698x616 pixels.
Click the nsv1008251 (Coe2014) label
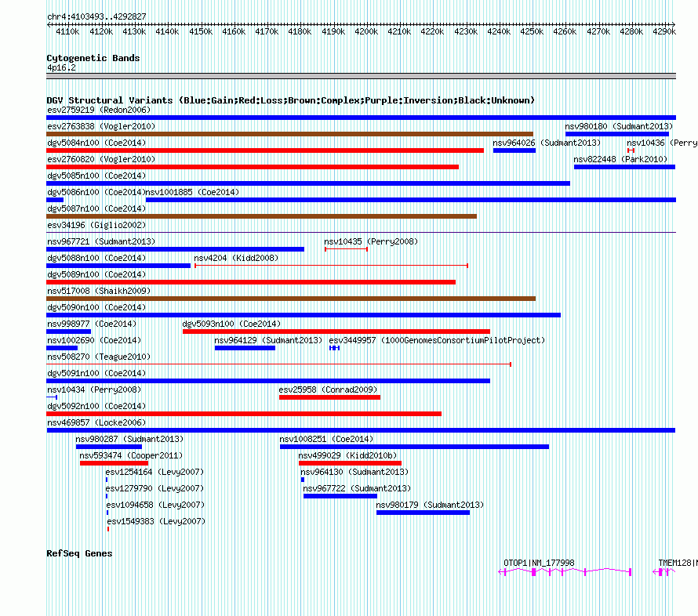(x=326, y=439)
